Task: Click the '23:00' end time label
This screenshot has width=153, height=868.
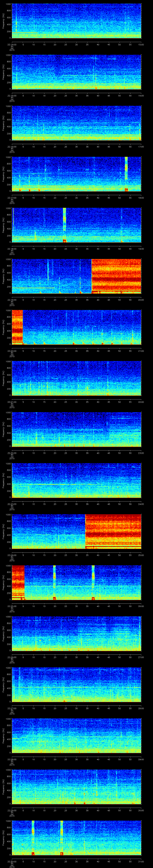Action: 141,453
